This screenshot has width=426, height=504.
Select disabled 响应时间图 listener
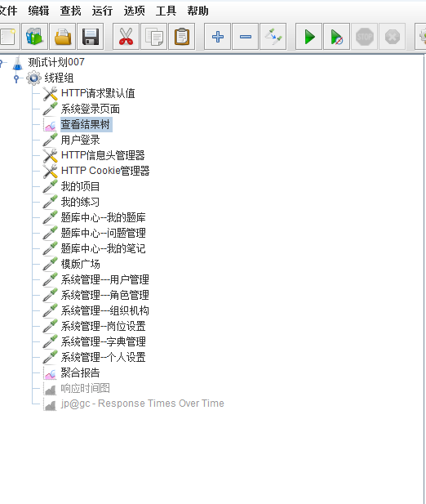[86, 388]
